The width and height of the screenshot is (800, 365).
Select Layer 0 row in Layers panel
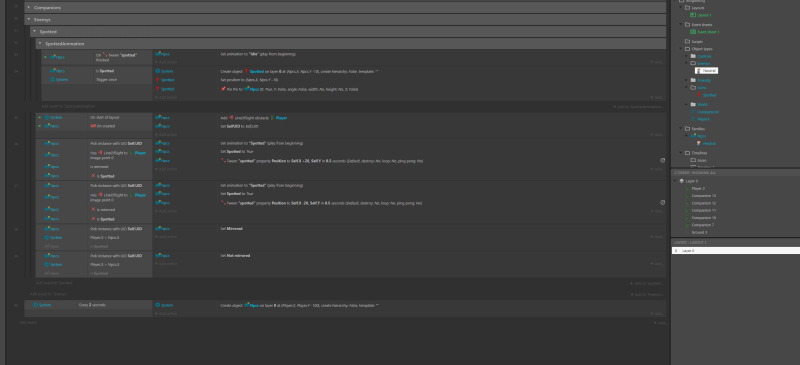click(x=735, y=251)
